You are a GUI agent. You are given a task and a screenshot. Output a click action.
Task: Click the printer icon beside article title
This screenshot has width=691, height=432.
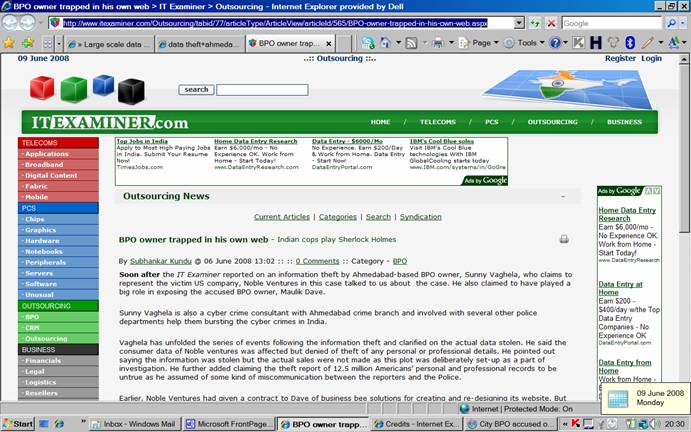point(564,239)
